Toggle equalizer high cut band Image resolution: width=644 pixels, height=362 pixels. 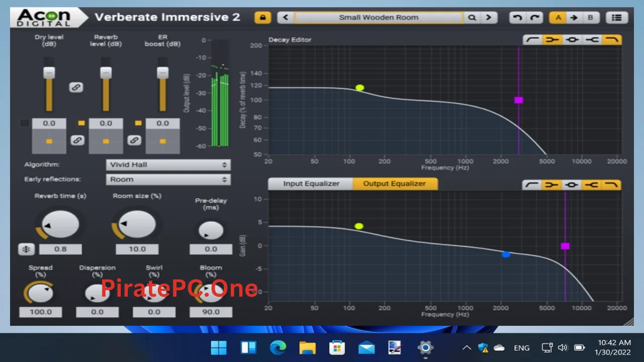coord(612,185)
